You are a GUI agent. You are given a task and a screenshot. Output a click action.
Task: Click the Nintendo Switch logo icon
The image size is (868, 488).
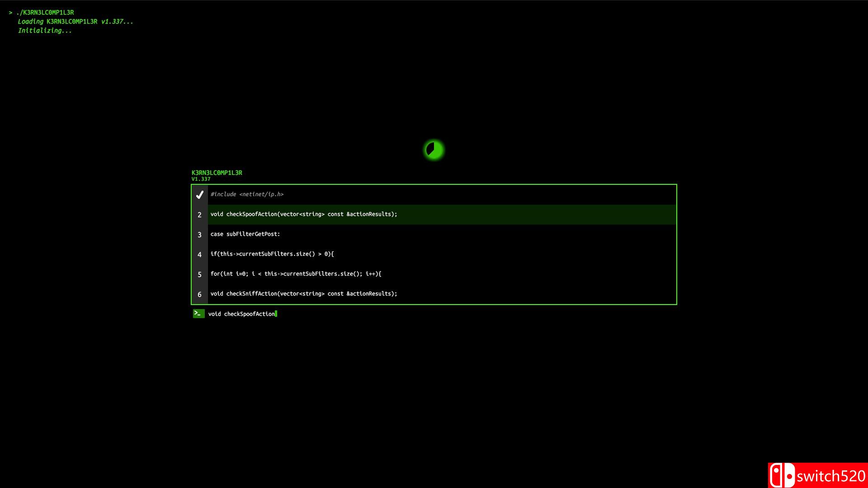click(x=782, y=476)
